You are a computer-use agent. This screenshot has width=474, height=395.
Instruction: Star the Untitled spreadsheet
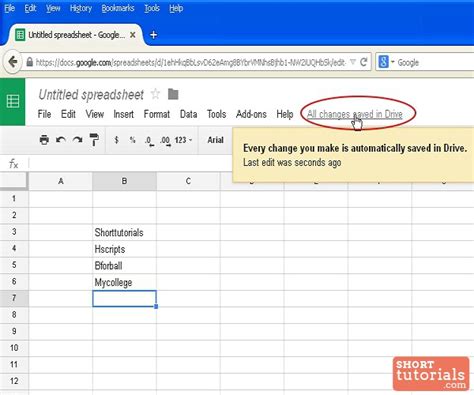(155, 94)
